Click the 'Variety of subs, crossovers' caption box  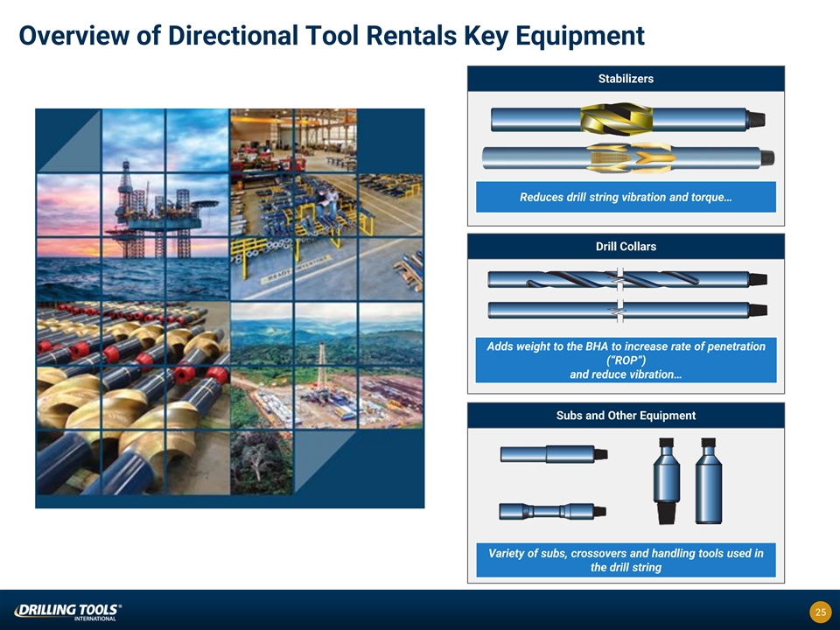click(x=626, y=560)
